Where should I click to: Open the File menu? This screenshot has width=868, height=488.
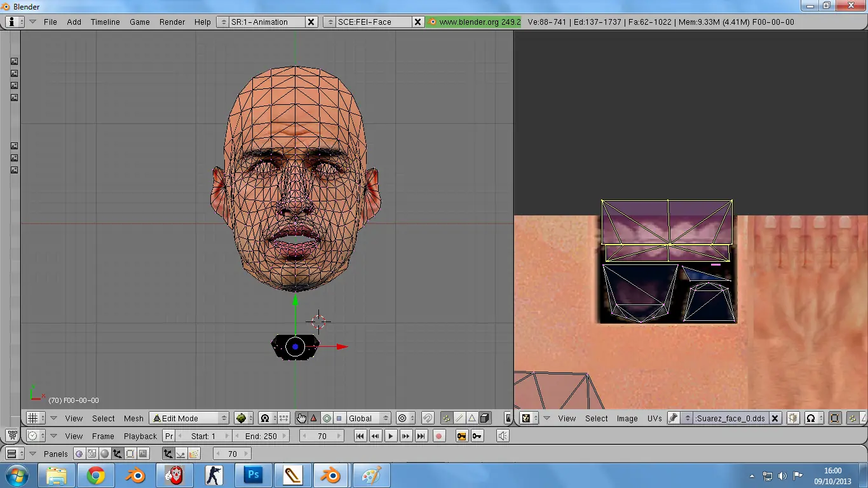pyautogui.click(x=50, y=22)
